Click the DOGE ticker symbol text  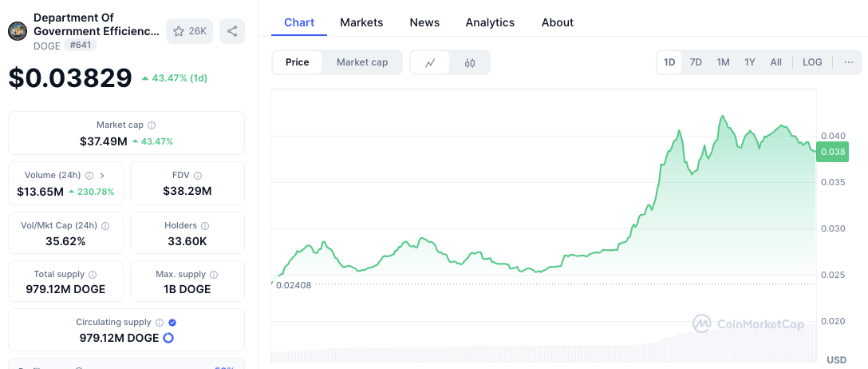(x=47, y=46)
